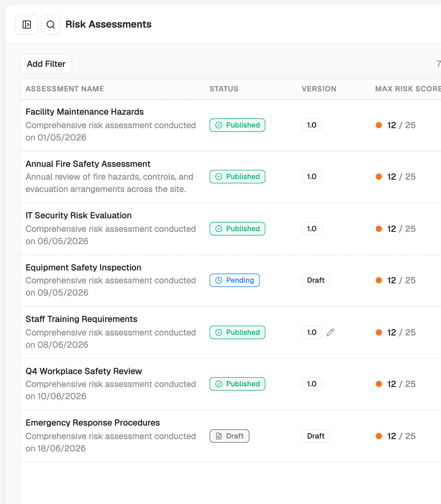Open search with magnifier icon

pos(51,24)
